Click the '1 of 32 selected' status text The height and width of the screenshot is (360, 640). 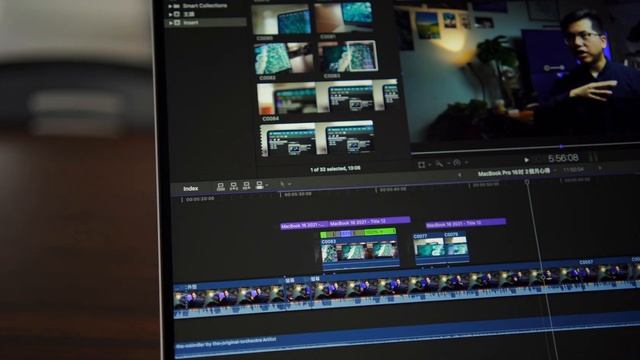(335, 169)
